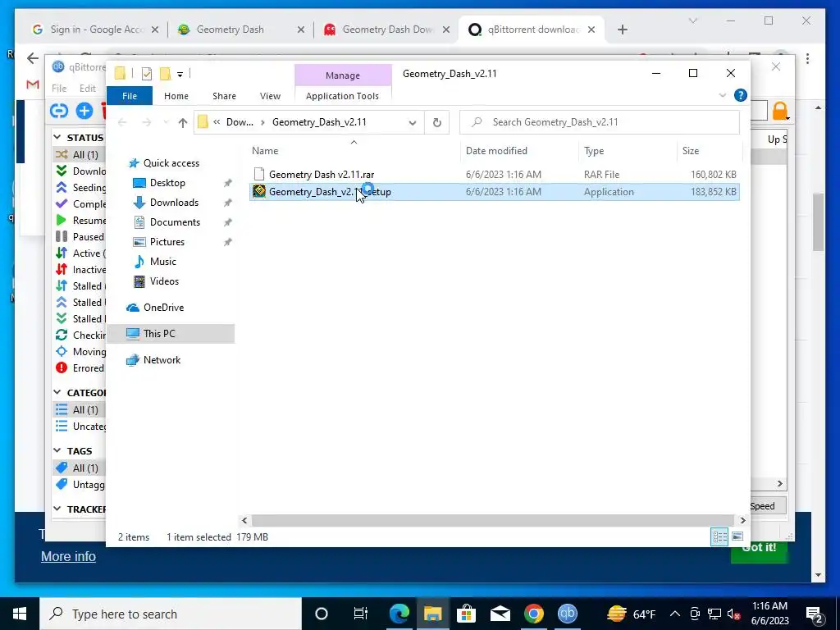Sort files by Type column header
The image size is (840, 630).
click(x=628, y=151)
